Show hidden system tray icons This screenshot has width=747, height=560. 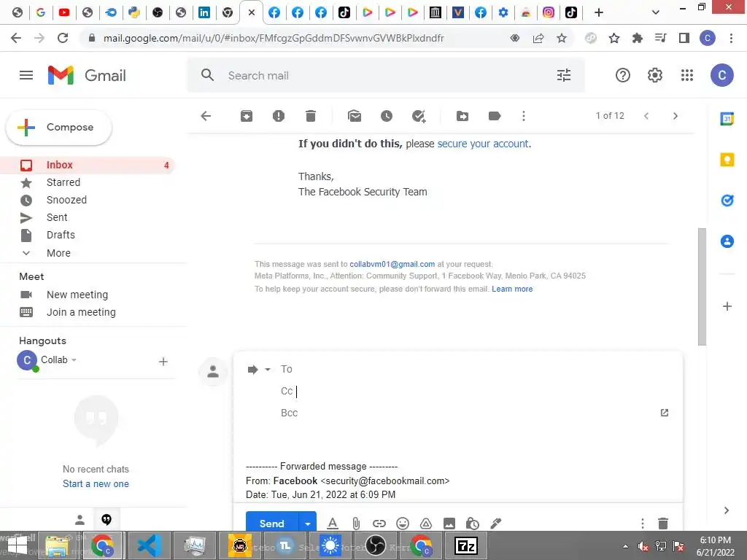(x=625, y=546)
